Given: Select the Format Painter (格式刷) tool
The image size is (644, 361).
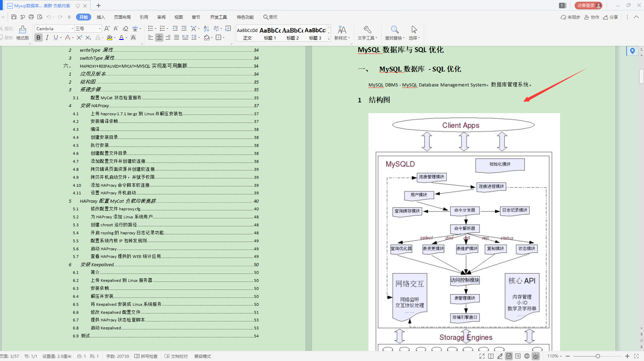Looking at the screenshot, I should click(x=22, y=33).
